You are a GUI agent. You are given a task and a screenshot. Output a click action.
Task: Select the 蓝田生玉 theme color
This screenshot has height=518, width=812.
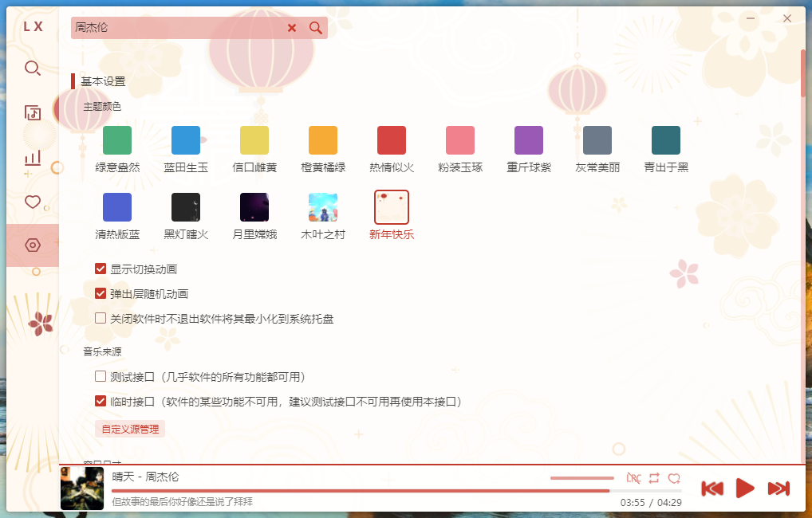pyautogui.click(x=185, y=139)
